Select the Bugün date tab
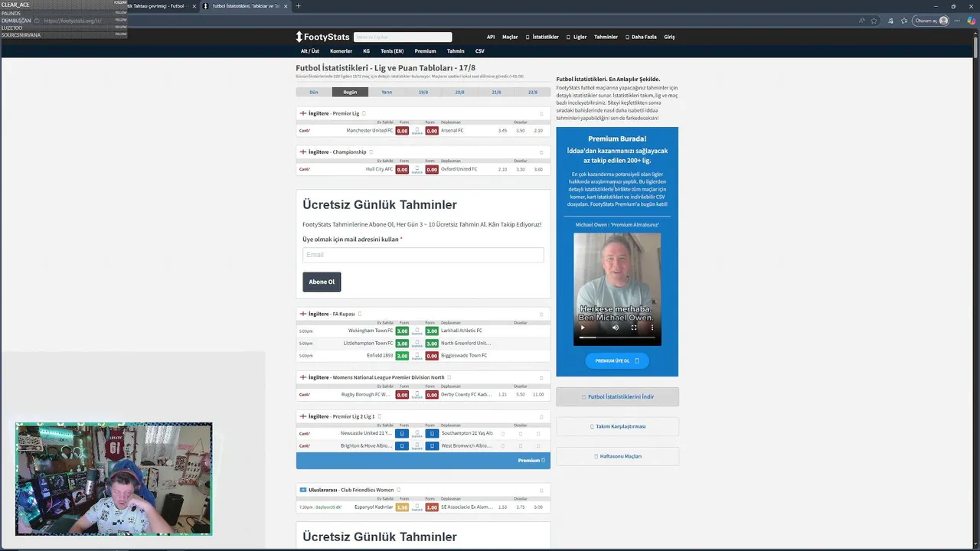This screenshot has height=551, width=980. (x=350, y=92)
